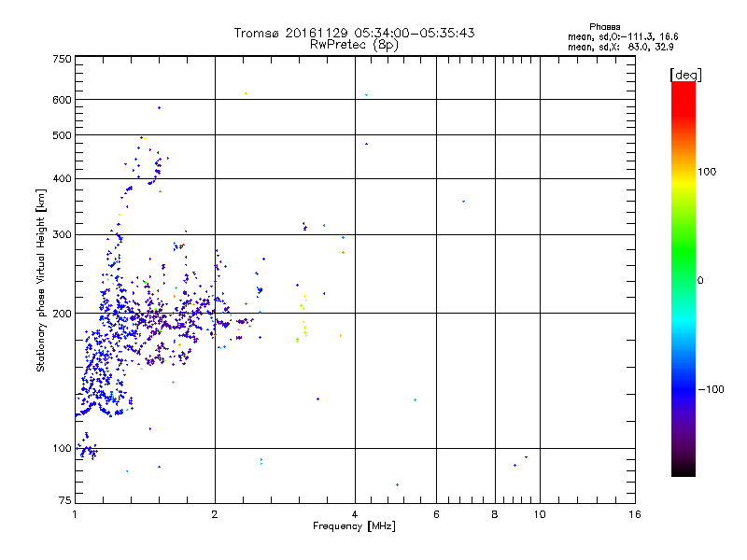The width and height of the screenshot is (747, 560).
Task: Click the 'mean, sd,X: 83.0, 32.9' statistic
Action: [620, 48]
